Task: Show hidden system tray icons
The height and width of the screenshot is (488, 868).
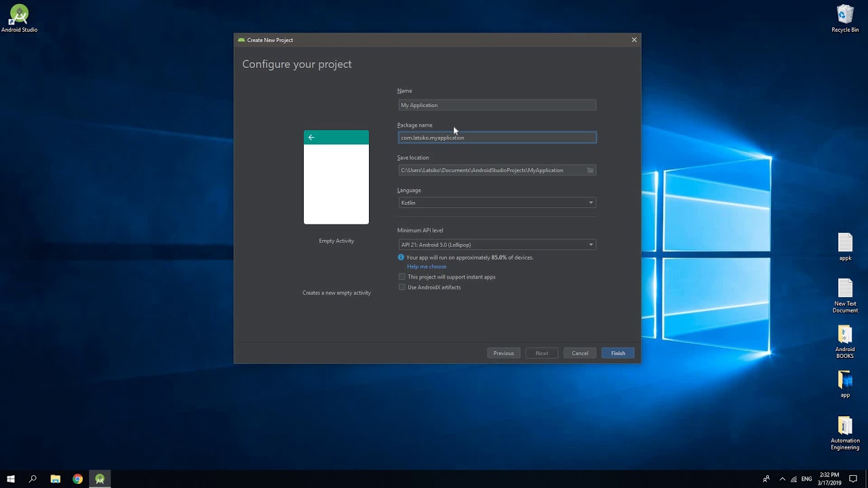Action: coord(782,479)
